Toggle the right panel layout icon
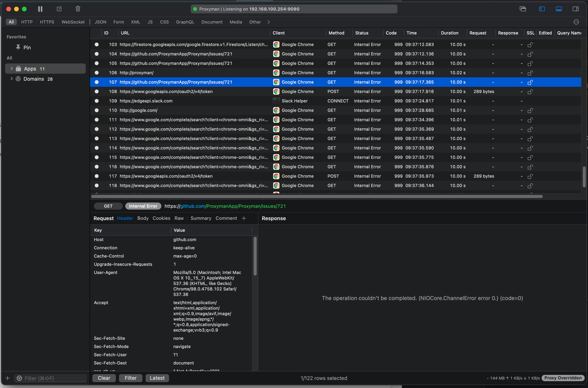The width and height of the screenshot is (588, 388). [x=575, y=9]
